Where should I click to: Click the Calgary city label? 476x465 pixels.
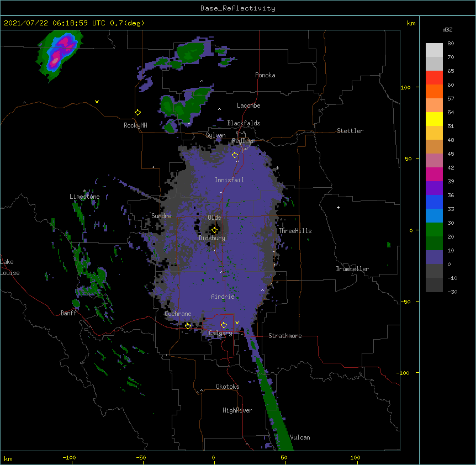(x=221, y=333)
